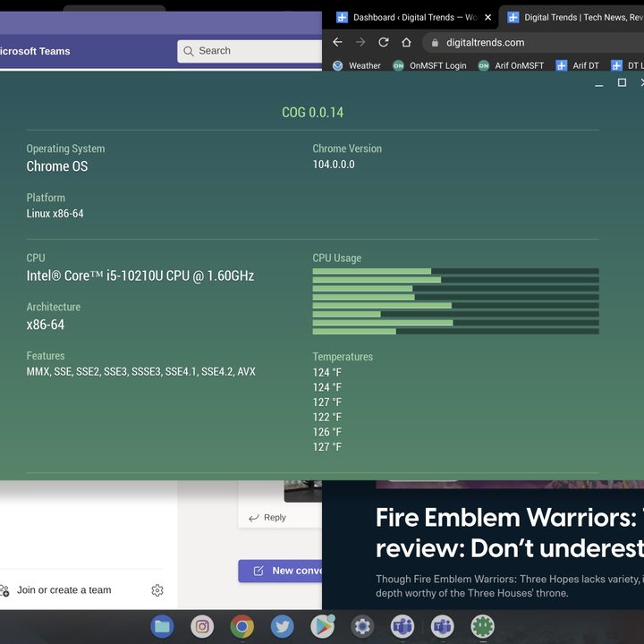Select the x86-64 architecture value

coord(46,325)
